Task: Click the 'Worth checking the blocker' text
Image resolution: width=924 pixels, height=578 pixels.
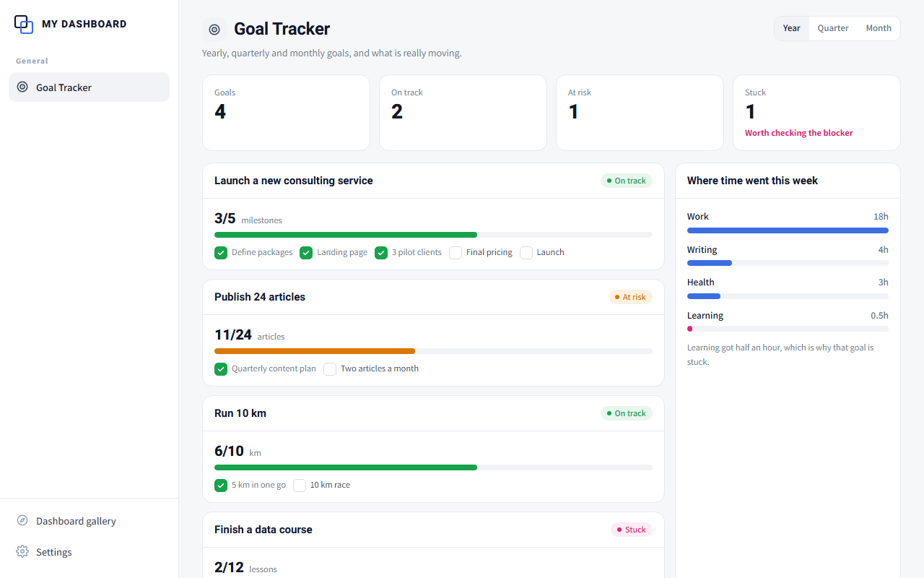Action: pyautogui.click(x=799, y=133)
